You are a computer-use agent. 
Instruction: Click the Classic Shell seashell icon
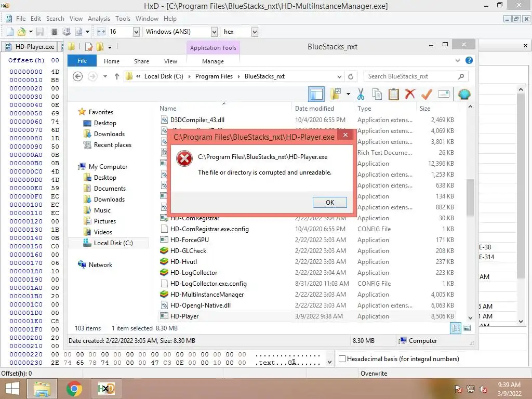[x=464, y=94]
